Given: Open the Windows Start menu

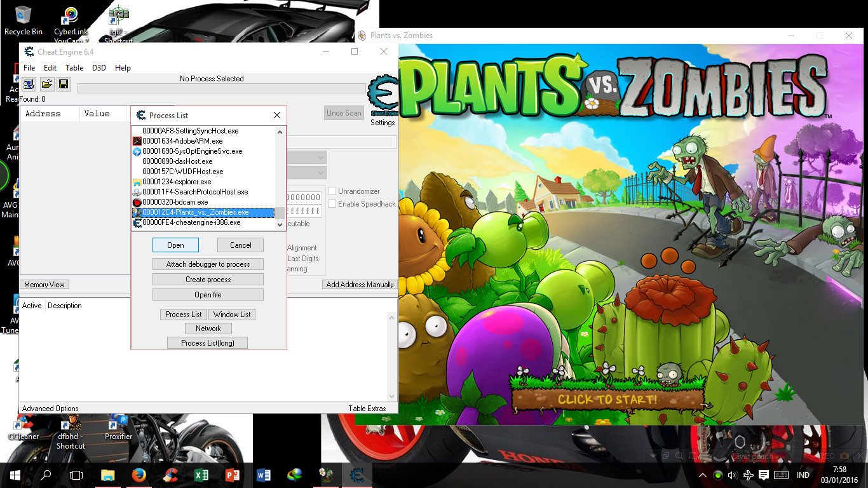Looking at the screenshot, I should (15, 475).
